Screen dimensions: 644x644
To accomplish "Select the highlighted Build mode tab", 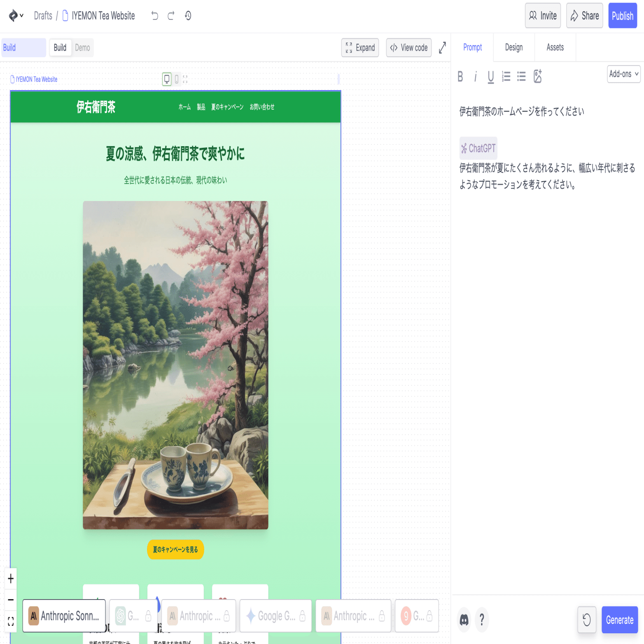I will [x=23, y=48].
